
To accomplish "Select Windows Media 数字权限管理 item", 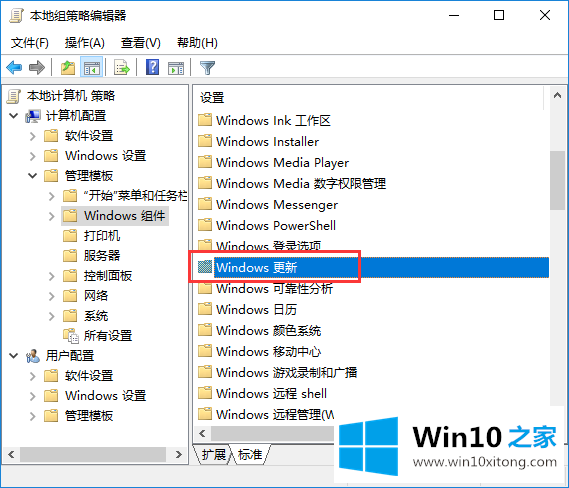I will tap(301, 183).
